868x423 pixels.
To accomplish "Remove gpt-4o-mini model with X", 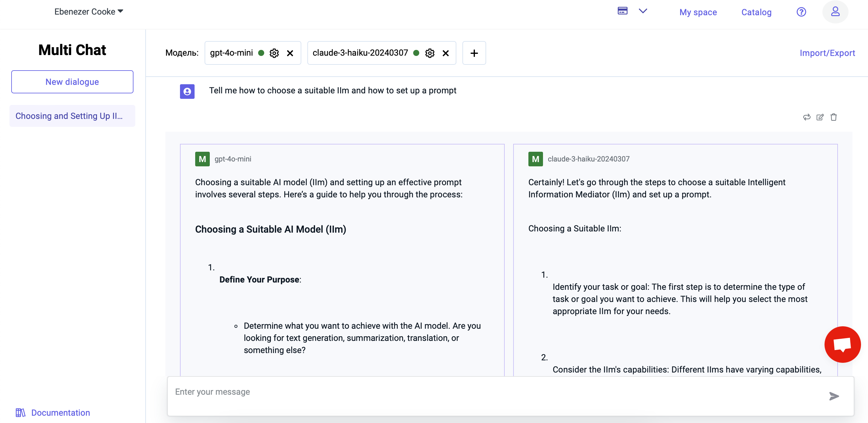I will (290, 53).
